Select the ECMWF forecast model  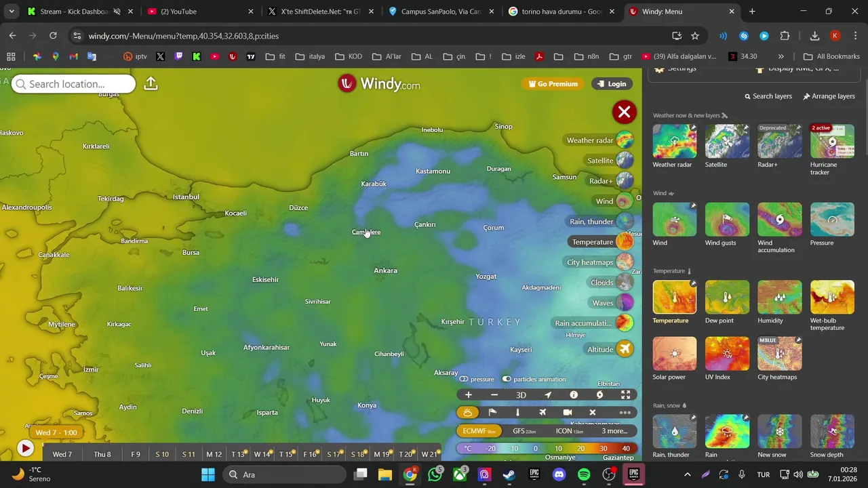pos(479,431)
